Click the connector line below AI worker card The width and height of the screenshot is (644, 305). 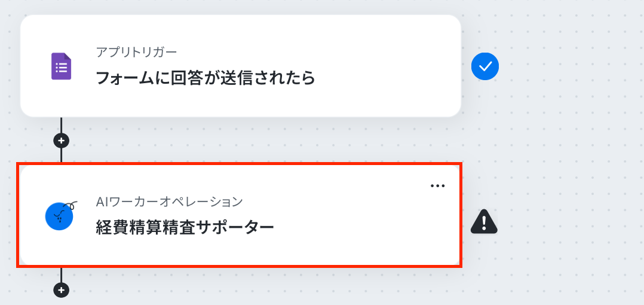(61, 274)
